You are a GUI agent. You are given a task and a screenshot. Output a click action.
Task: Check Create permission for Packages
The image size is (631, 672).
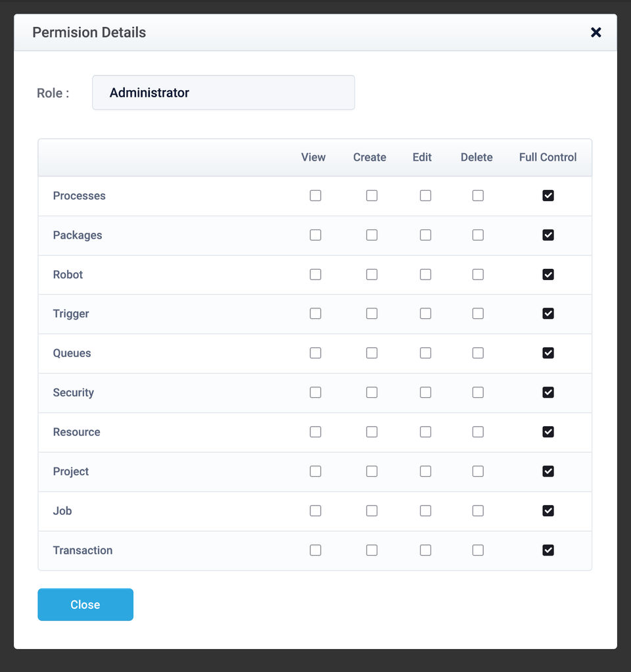tap(372, 235)
